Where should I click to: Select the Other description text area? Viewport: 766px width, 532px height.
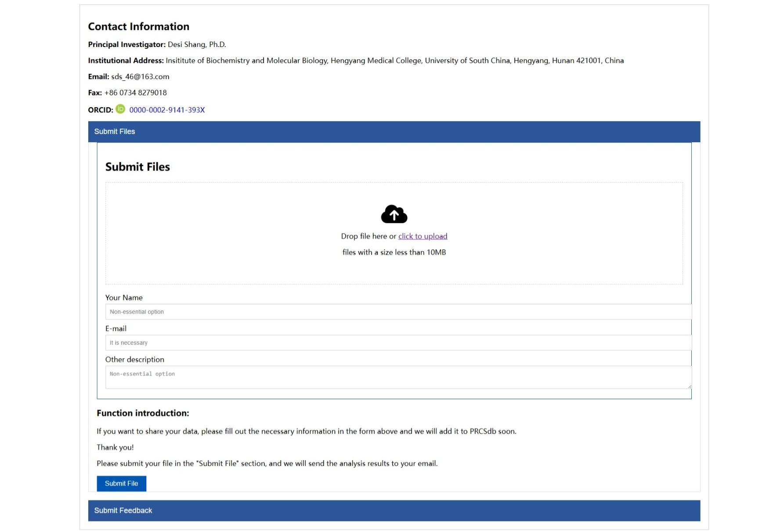click(398, 377)
